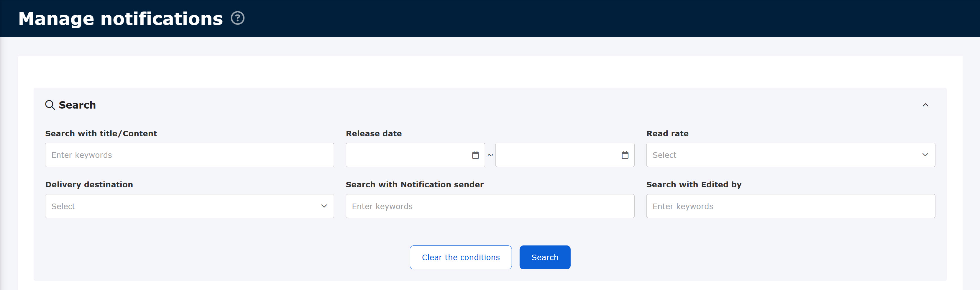Open calendar picker for release start date
Screen dimensions: 980x290
coord(475,155)
